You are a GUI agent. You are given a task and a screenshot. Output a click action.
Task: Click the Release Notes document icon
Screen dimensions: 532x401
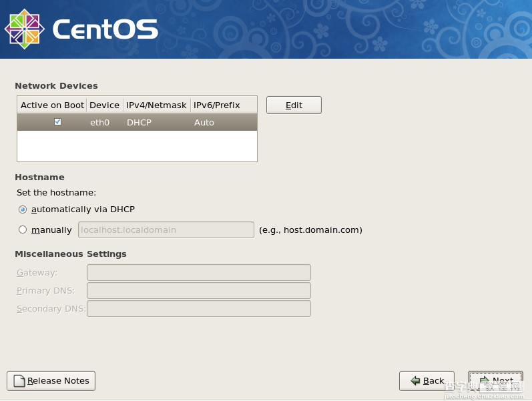(19, 380)
